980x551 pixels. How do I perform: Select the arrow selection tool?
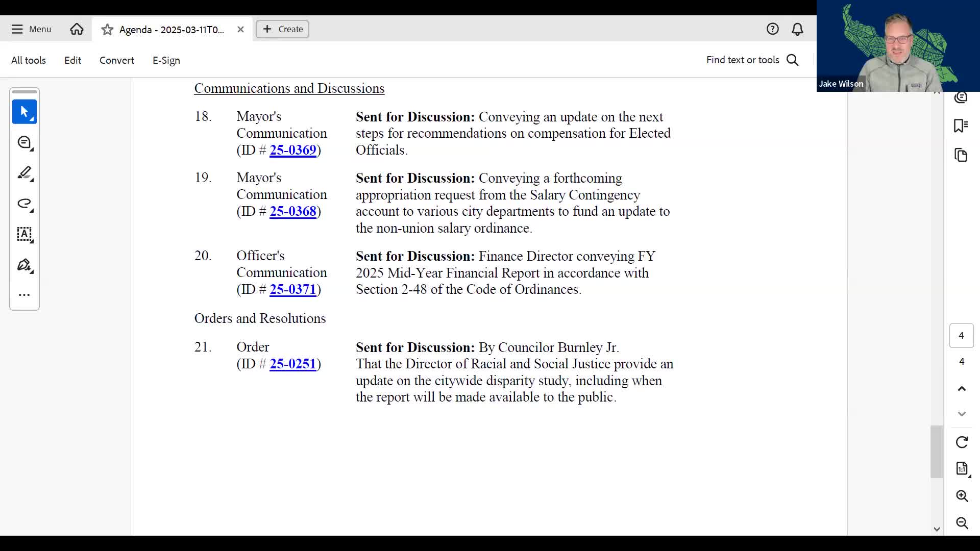coord(24,112)
